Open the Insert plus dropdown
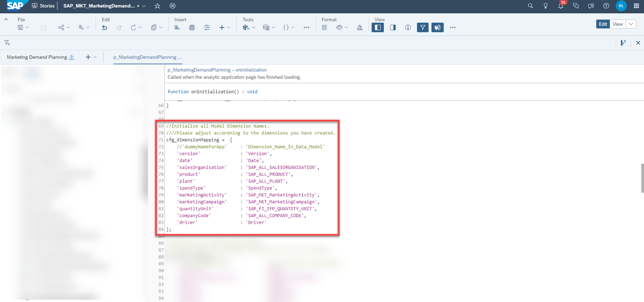This screenshot has width=644, height=302. click(x=225, y=28)
